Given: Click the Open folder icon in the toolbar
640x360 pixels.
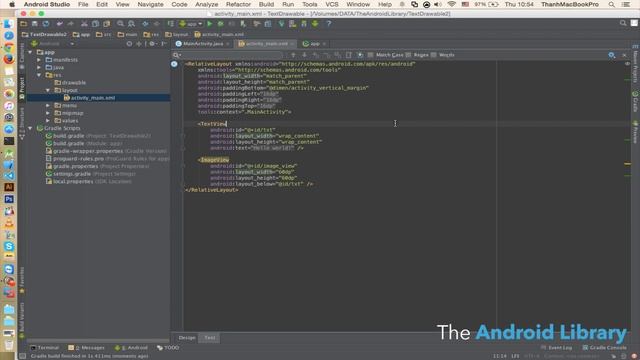Looking at the screenshot, I should [24, 24].
